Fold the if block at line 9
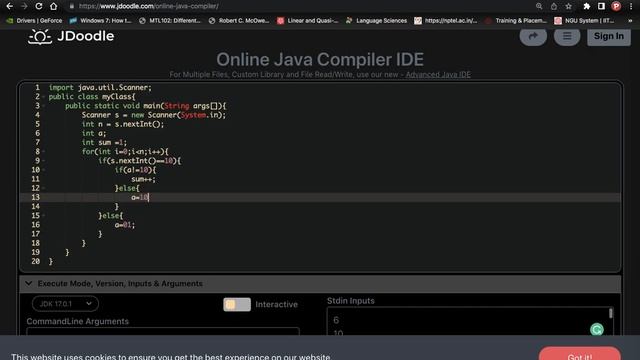This screenshot has height=360, width=640. pyautogui.click(x=43, y=161)
